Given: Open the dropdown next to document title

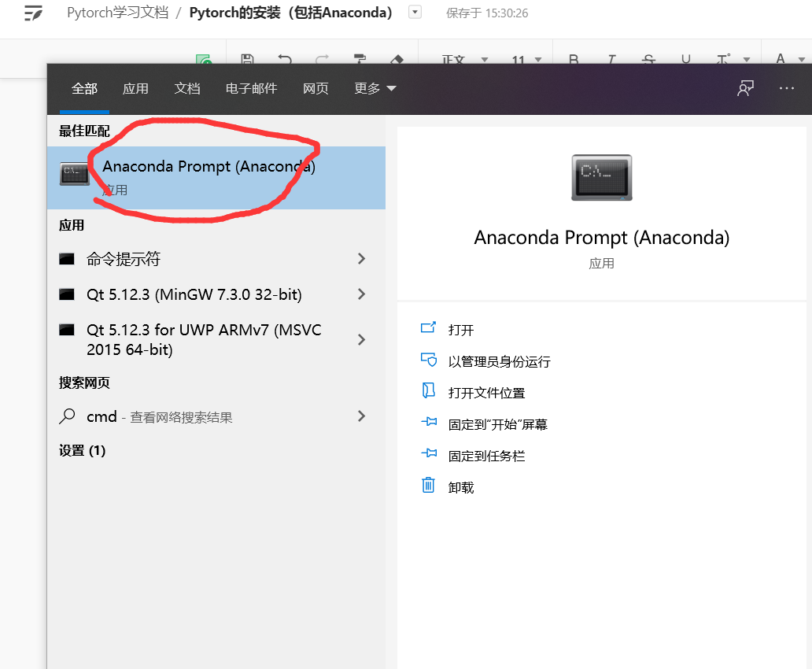Looking at the screenshot, I should (415, 12).
